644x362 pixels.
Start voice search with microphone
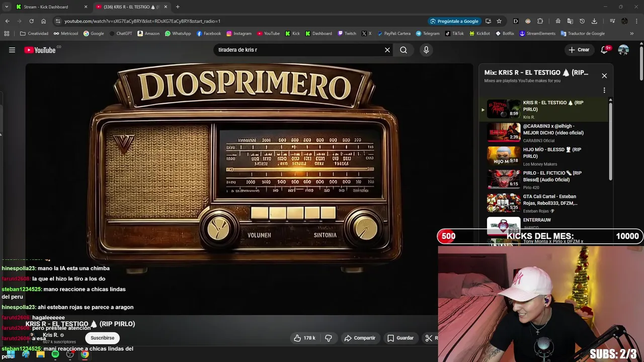[426, 50]
